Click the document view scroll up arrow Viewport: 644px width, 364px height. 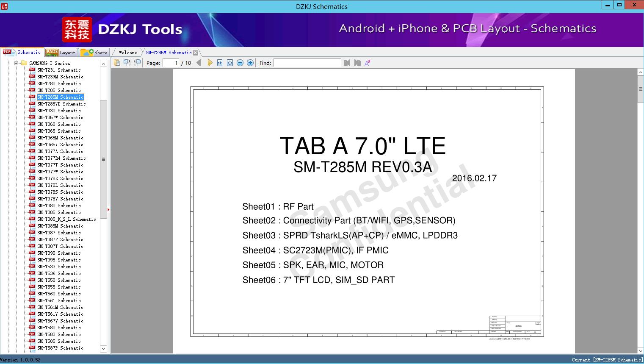point(641,72)
